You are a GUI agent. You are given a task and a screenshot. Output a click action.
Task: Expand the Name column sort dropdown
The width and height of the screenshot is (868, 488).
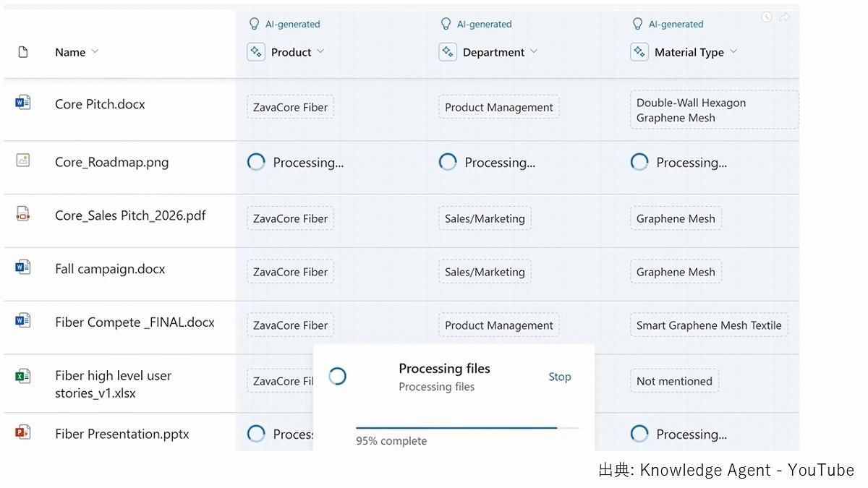(x=95, y=52)
